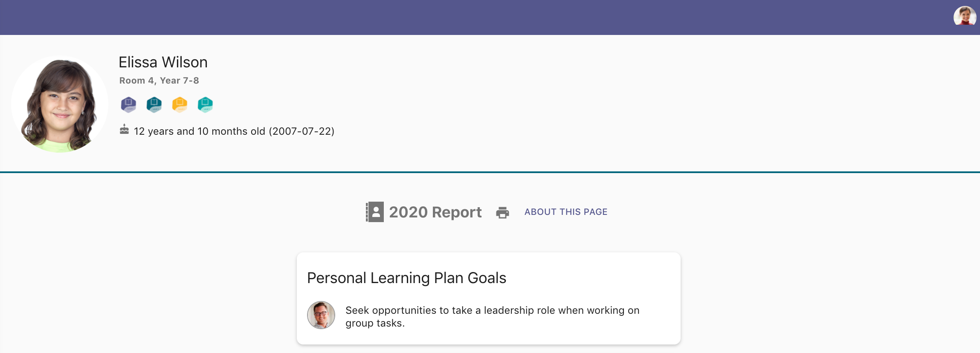This screenshot has width=980, height=353.
Task: Click the teacher avatar beside the goal
Action: click(321, 315)
